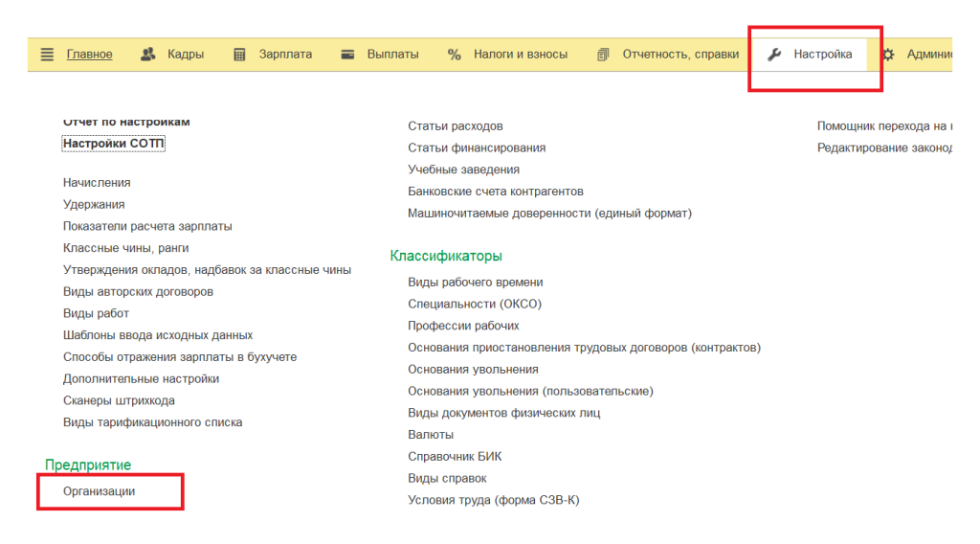Open Машиночитаемые доверенности (единый формат)

click(550, 214)
